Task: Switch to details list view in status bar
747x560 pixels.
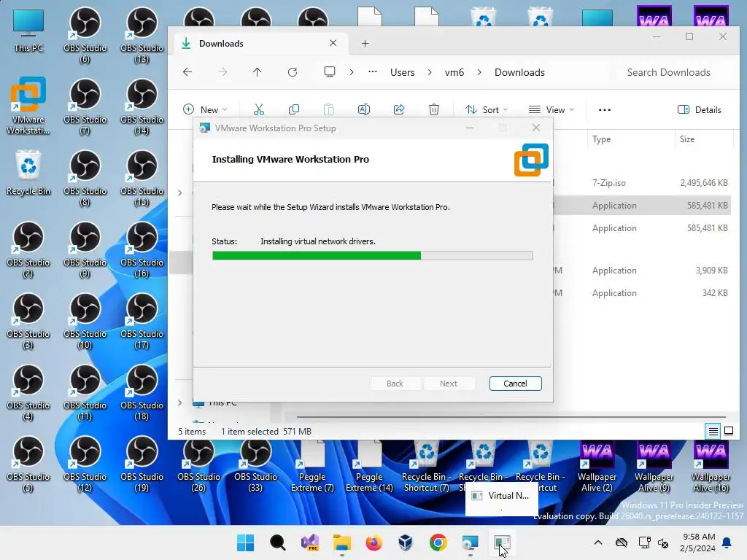Action: [713, 432]
